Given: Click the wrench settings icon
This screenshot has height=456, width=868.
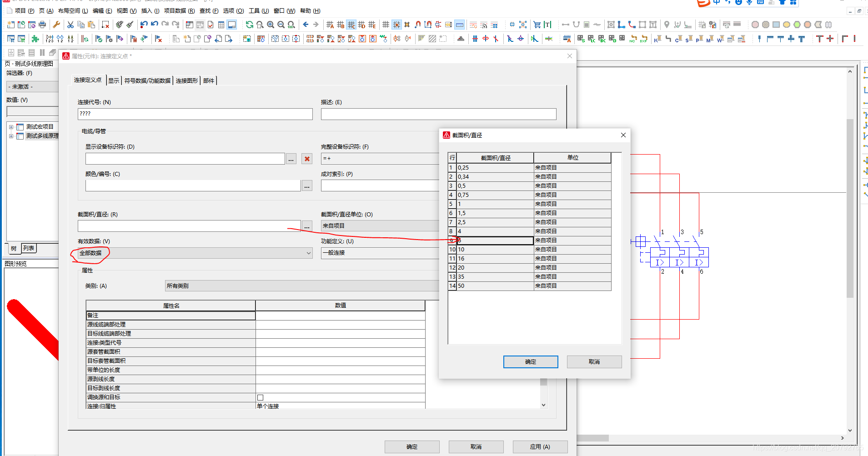Looking at the screenshot, I should click(x=56, y=25).
